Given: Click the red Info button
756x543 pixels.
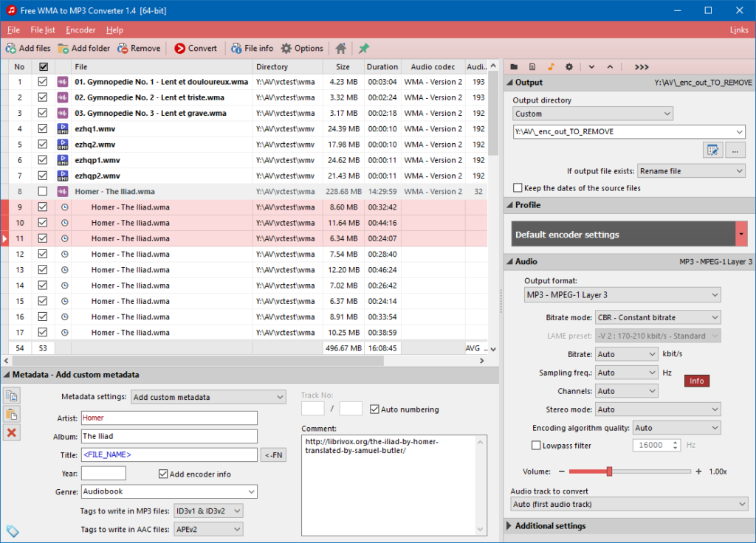Looking at the screenshot, I should pos(697,381).
